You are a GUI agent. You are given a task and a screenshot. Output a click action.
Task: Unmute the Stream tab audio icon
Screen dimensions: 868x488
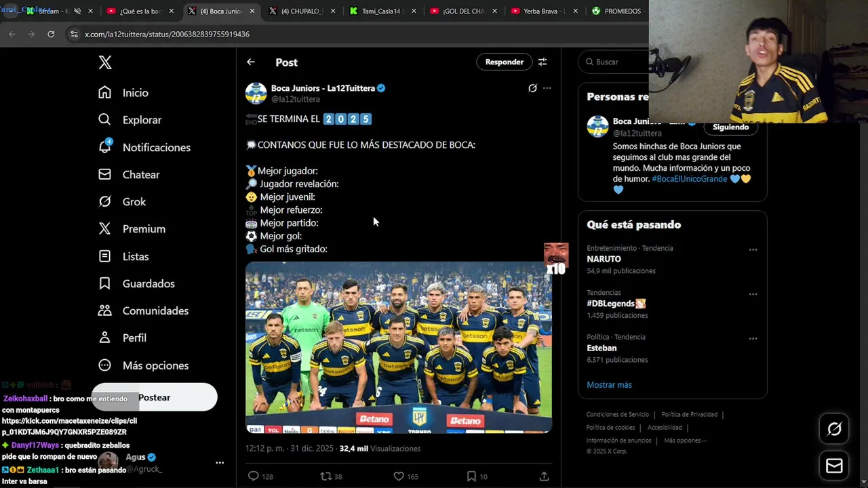click(77, 12)
